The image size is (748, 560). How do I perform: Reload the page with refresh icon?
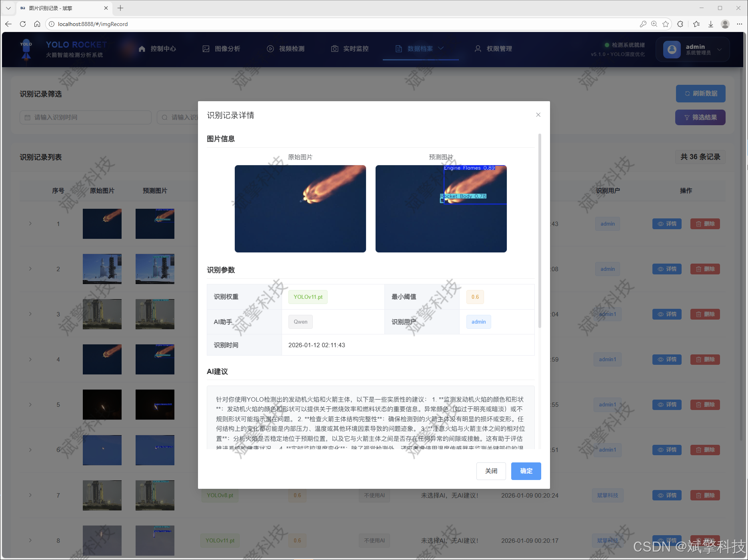23,24
